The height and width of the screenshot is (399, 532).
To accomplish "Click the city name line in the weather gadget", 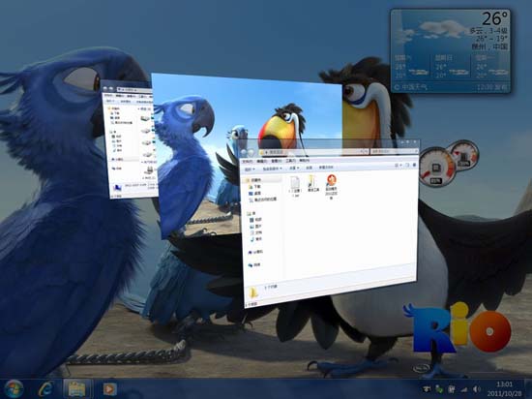I will coord(490,46).
